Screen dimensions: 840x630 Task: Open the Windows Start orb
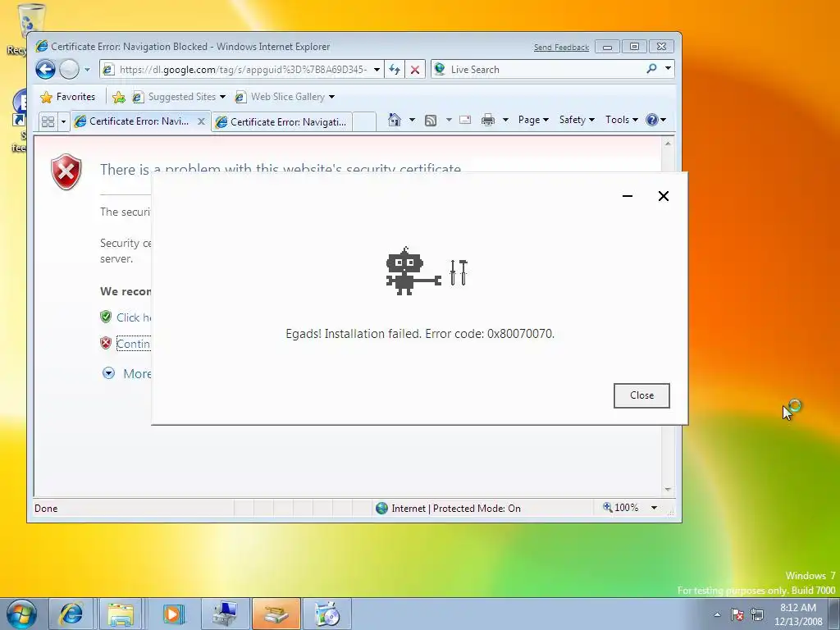[x=22, y=614]
